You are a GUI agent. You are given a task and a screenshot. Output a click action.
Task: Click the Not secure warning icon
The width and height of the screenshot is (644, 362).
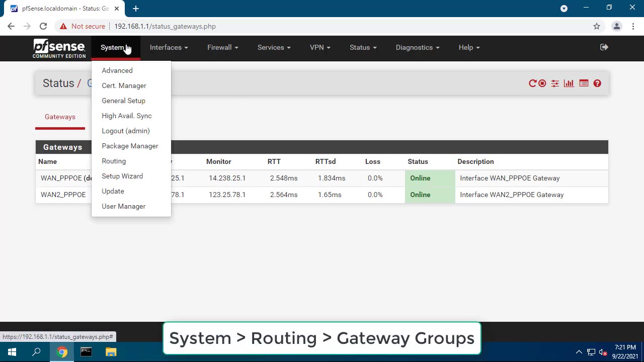point(63,26)
